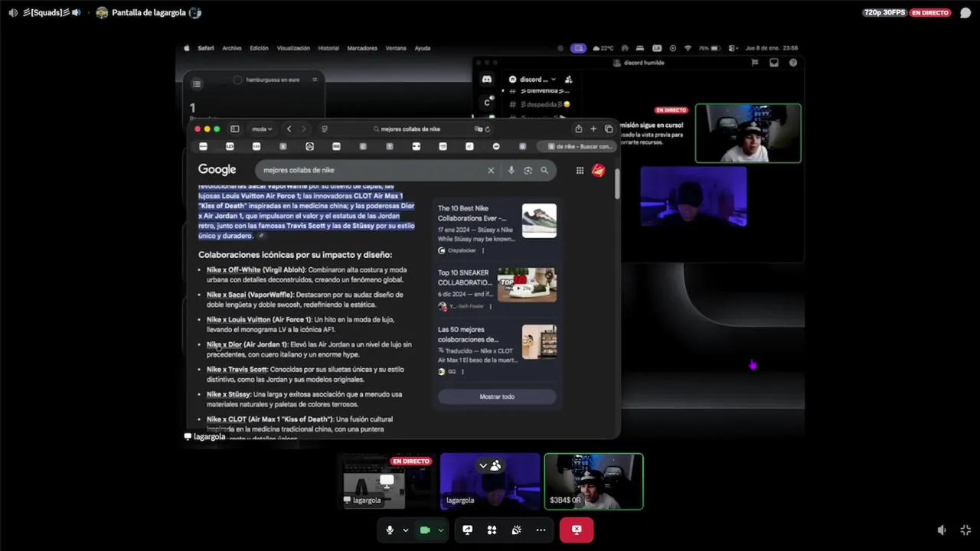Collapse the participant strip with the chevron
The image size is (980, 551).
point(483,465)
